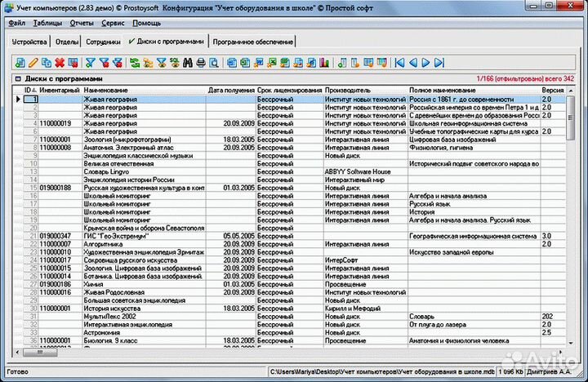Open the 'Сервис' menu

tap(114, 24)
